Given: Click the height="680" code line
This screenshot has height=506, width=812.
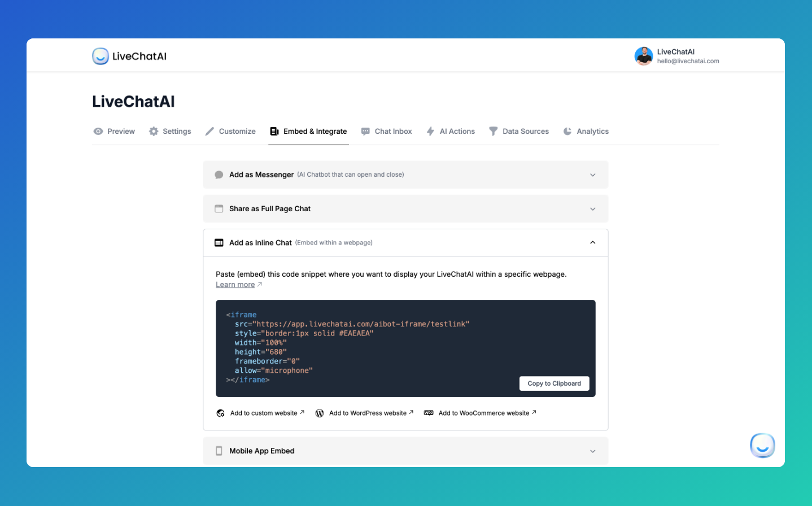Looking at the screenshot, I should tap(261, 352).
